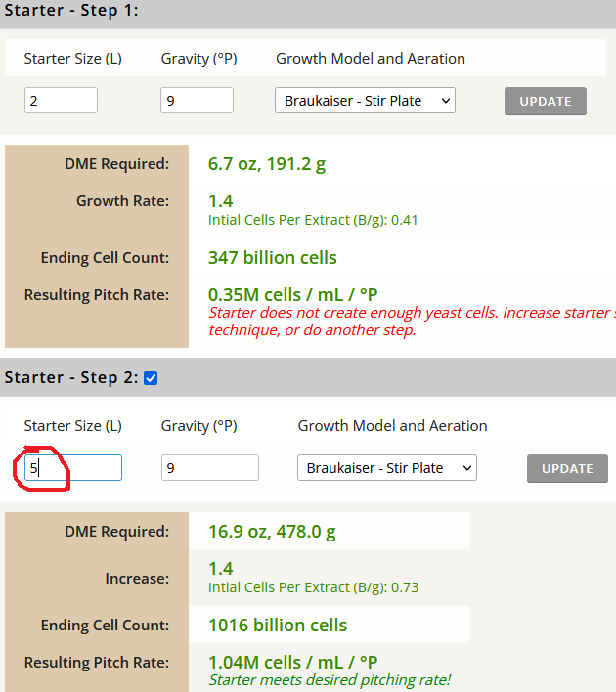Open the Step 1 Growth Model dropdown
Image resolution: width=616 pixels, height=692 pixels.
pos(365,101)
